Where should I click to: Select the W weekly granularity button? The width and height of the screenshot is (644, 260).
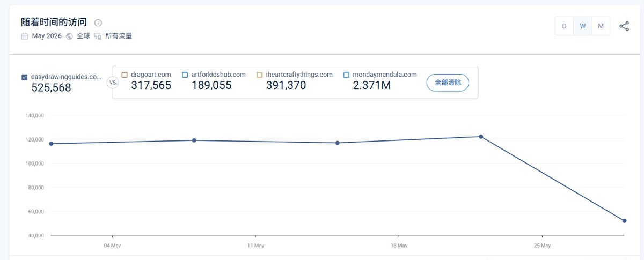coord(582,26)
